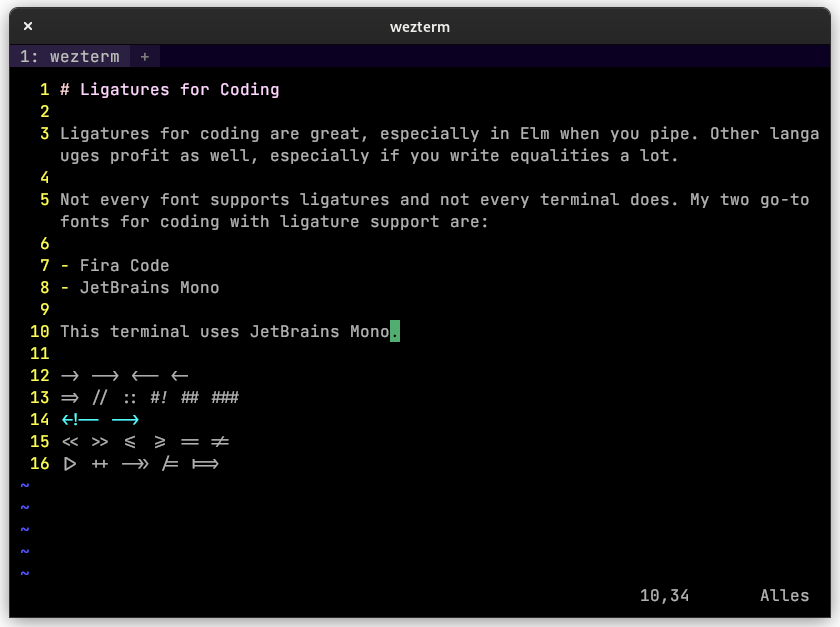Click the triple hash "###" ligature on line 13
Screen dimensions: 840x627
pyautogui.click(x=225, y=398)
